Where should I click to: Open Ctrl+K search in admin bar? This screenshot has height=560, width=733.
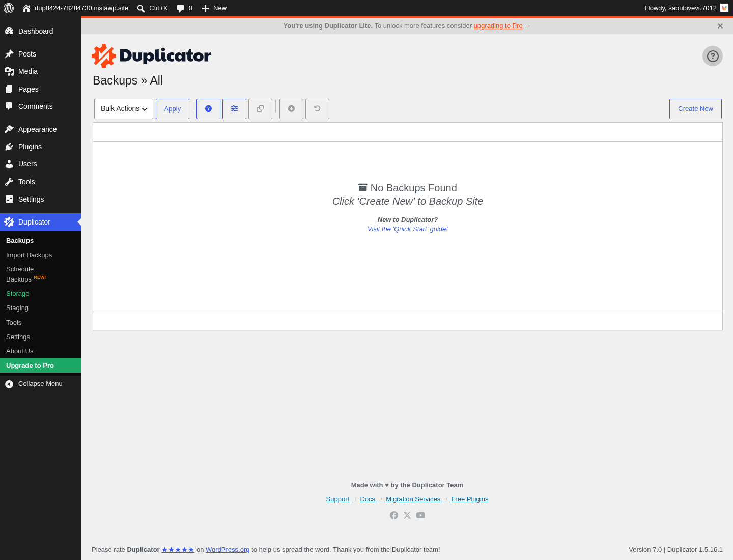click(152, 8)
